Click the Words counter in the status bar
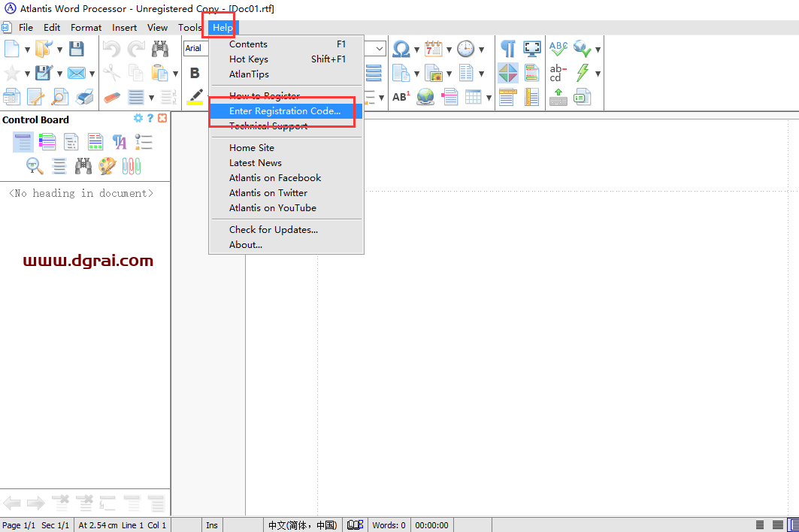The image size is (799, 532). pyautogui.click(x=389, y=525)
